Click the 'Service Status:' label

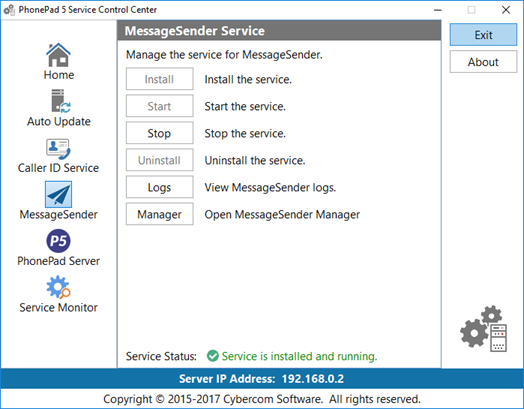(x=161, y=356)
